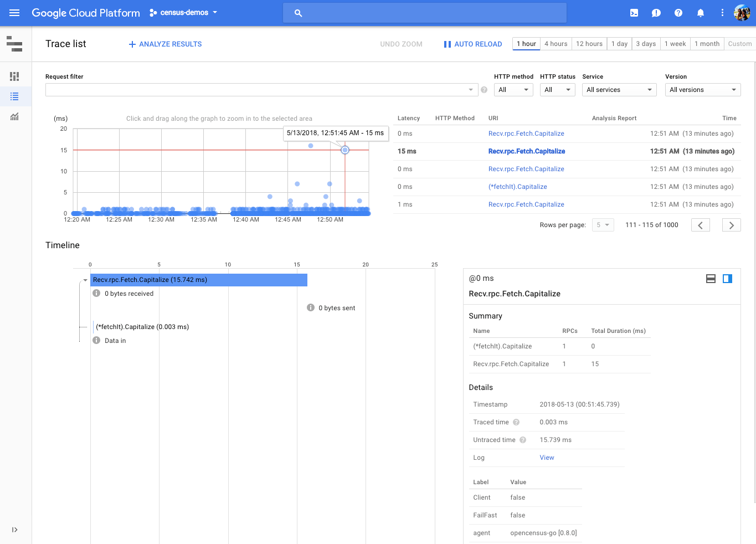The height and width of the screenshot is (544, 756).
Task: Click Analyze Results button
Action: [x=165, y=44]
